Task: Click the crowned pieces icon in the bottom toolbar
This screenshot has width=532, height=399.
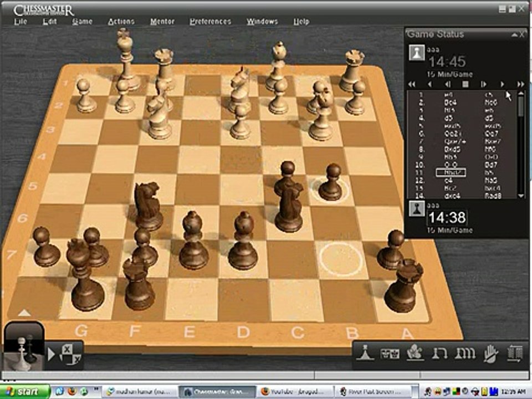Action: coord(390,354)
